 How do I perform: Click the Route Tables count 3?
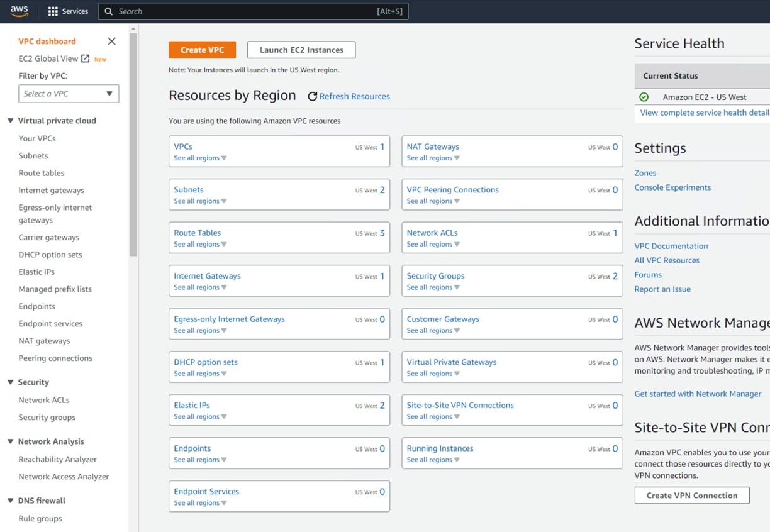(x=382, y=233)
